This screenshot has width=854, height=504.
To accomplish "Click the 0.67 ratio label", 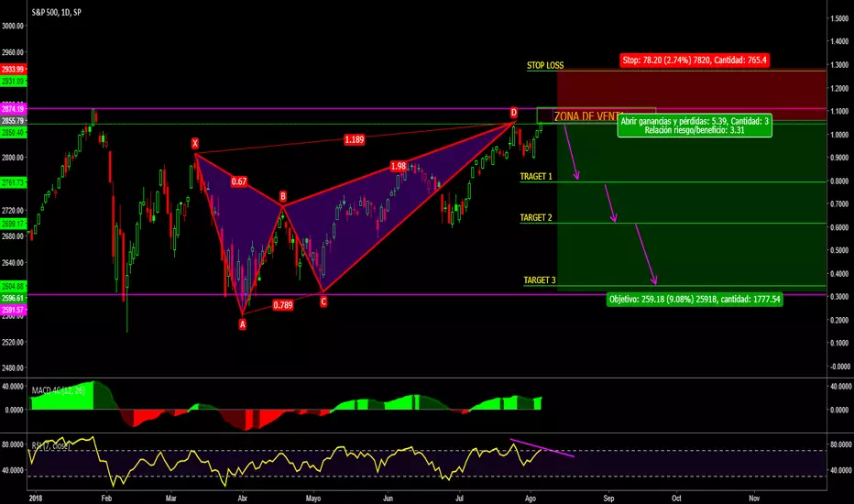I will (239, 181).
